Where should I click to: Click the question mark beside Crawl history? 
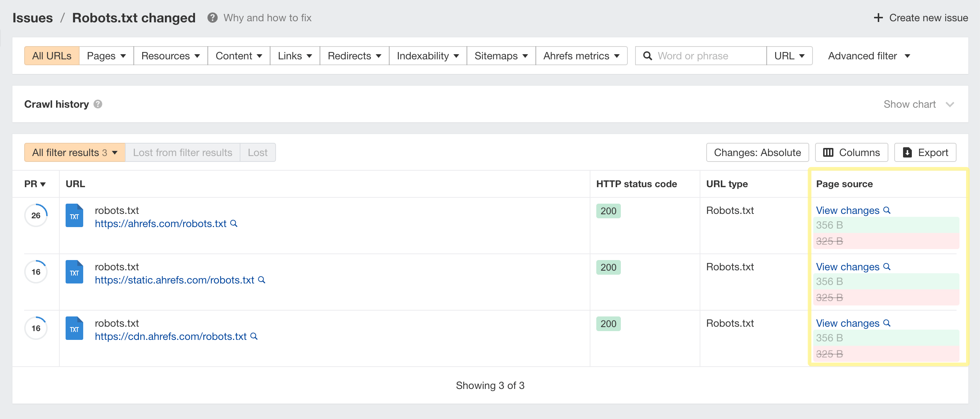[x=97, y=104]
